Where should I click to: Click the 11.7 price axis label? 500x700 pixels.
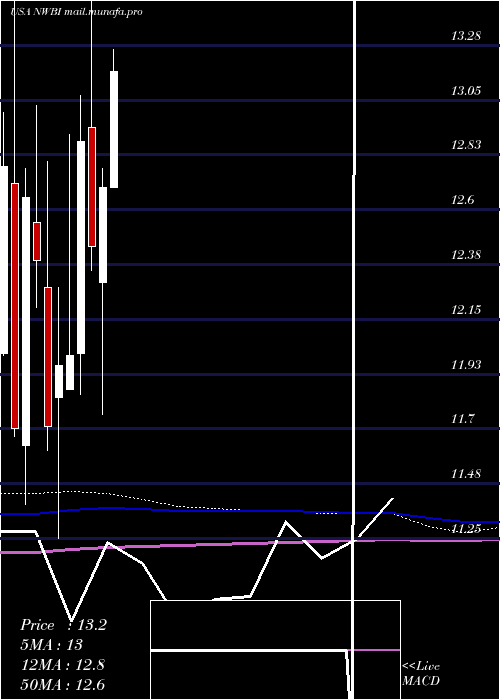462,419
